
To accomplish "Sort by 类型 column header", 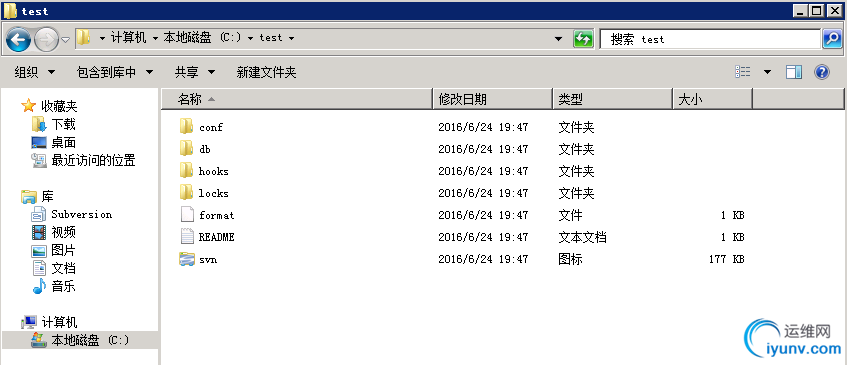I will click(613, 99).
